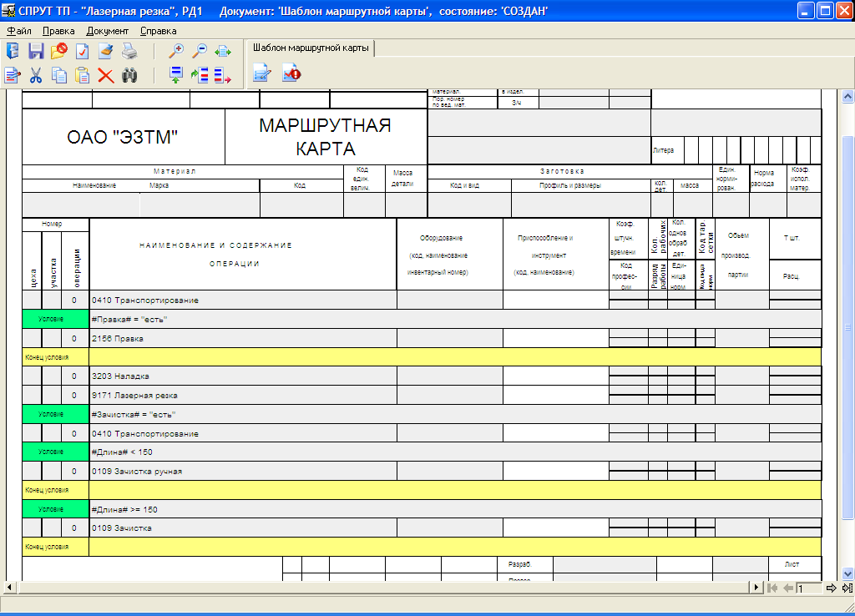Select the 2156 Правка operation row
This screenshot has height=616, width=855.
tap(422, 339)
